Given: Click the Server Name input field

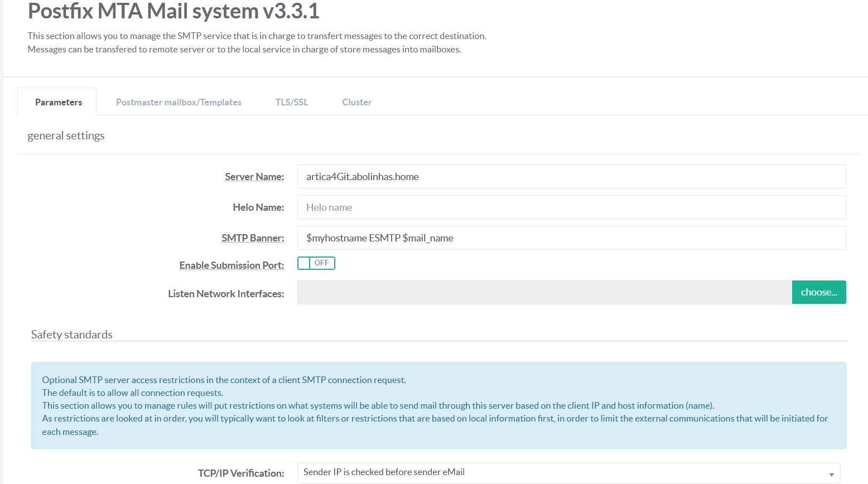Looking at the screenshot, I should point(571,177).
